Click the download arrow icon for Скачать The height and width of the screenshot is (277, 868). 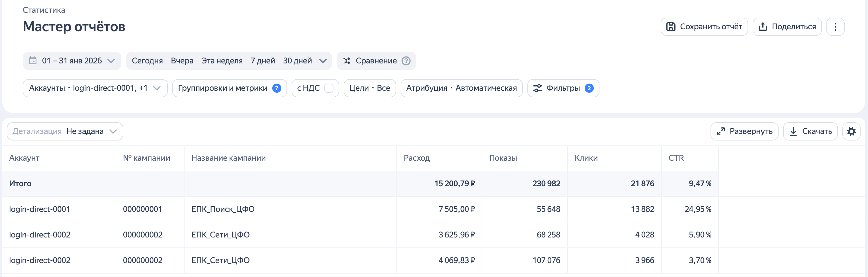(x=794, y=131)
